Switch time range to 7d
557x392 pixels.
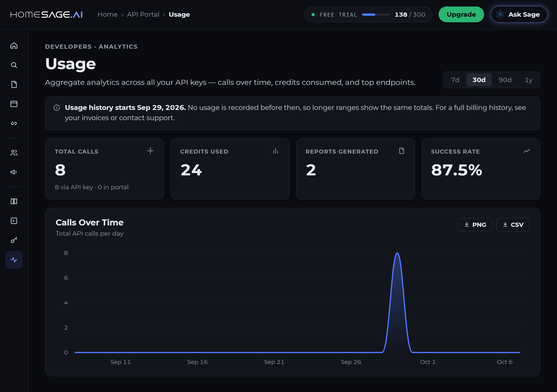pos(455,80)
